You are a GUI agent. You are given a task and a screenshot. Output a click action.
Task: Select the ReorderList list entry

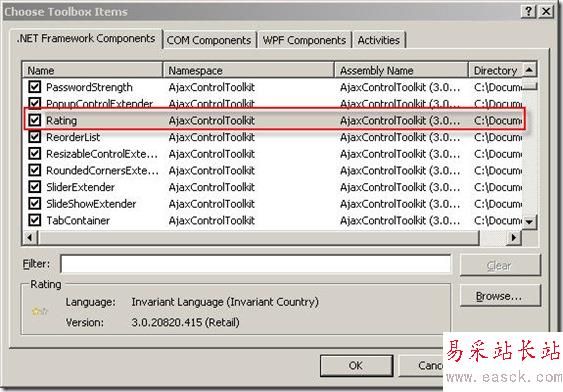pyautogui.click(x=73, y=137)
